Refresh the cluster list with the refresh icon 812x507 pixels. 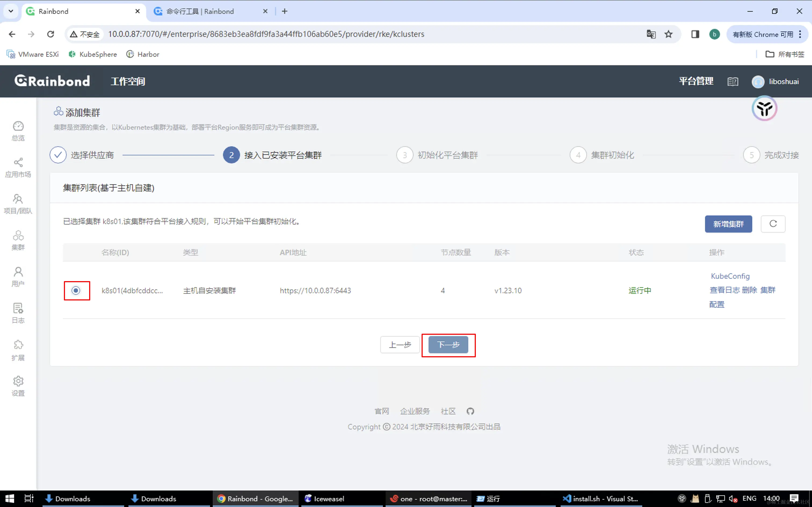(773, 224)
